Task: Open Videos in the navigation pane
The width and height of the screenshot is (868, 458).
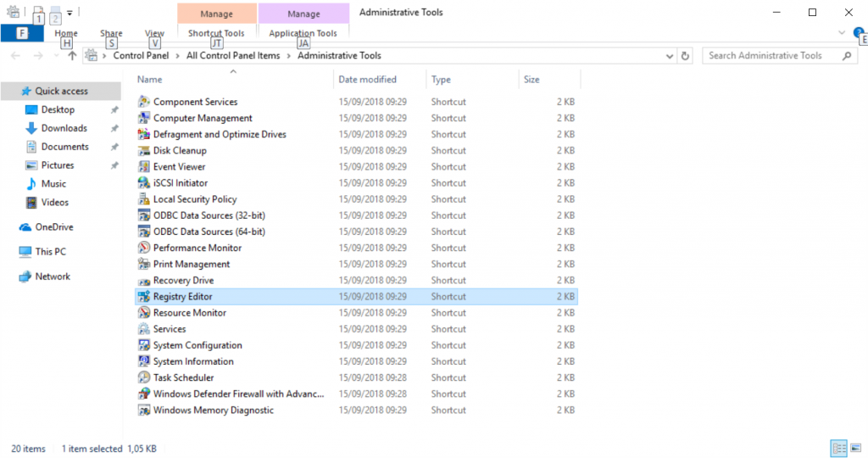Action: (55, 202)
